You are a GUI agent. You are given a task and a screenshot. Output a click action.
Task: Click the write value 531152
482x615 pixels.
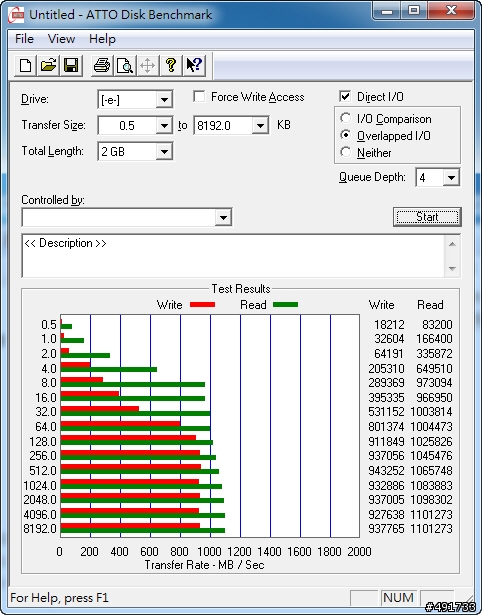(x=386, y=412)
